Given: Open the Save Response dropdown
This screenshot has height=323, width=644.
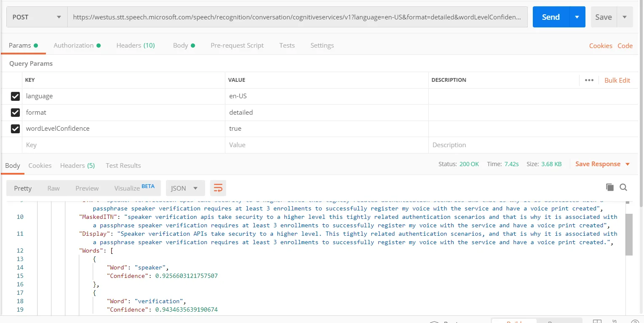Looking at the screenshot, I should 603,164.
